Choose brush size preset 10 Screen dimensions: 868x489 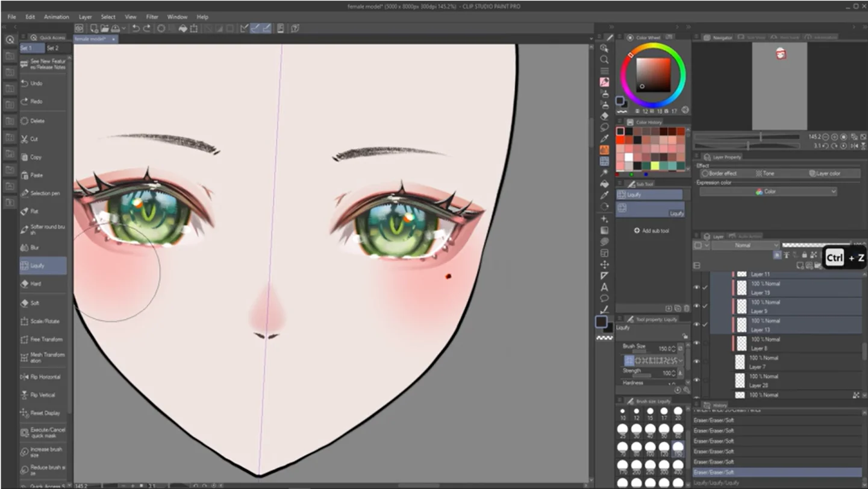[x=622, y=414]
